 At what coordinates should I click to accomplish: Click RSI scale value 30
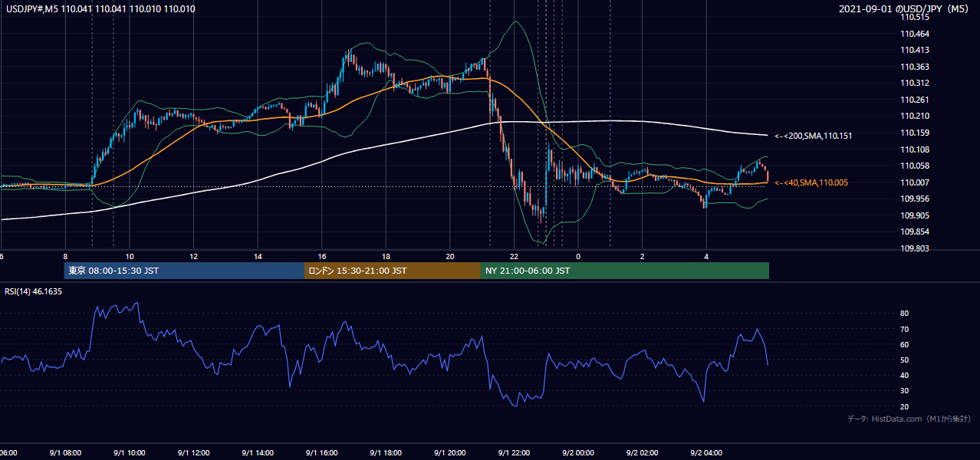905,390
